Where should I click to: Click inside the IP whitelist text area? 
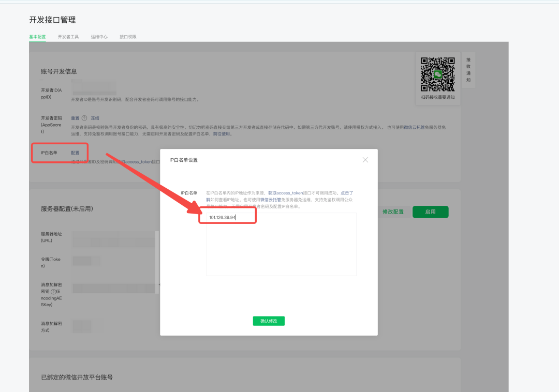click(x=281, y=248)
